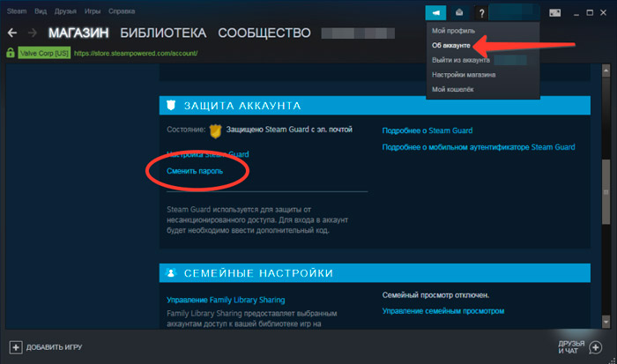Click the green padlock security icon
The height and width of the screenshot is (364, 617).
11,53
